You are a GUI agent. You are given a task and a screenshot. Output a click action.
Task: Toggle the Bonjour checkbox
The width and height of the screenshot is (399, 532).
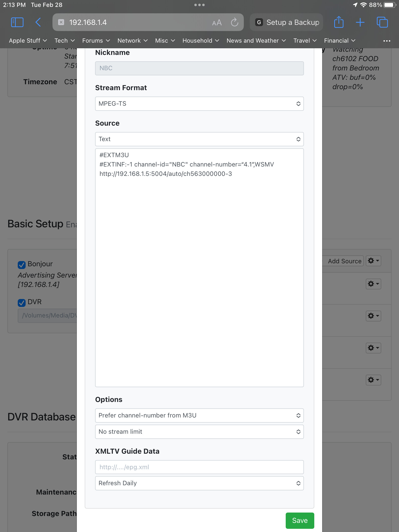[22, 265]
